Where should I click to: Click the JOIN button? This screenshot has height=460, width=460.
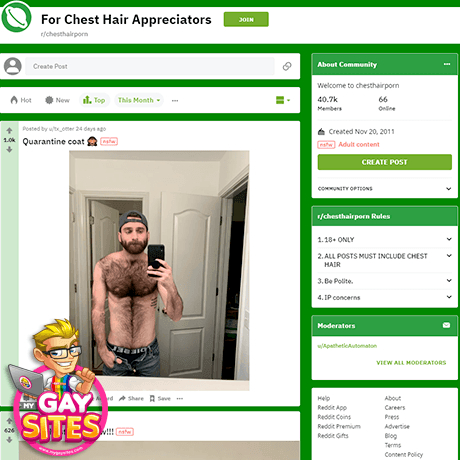click(x=246, y=19)
